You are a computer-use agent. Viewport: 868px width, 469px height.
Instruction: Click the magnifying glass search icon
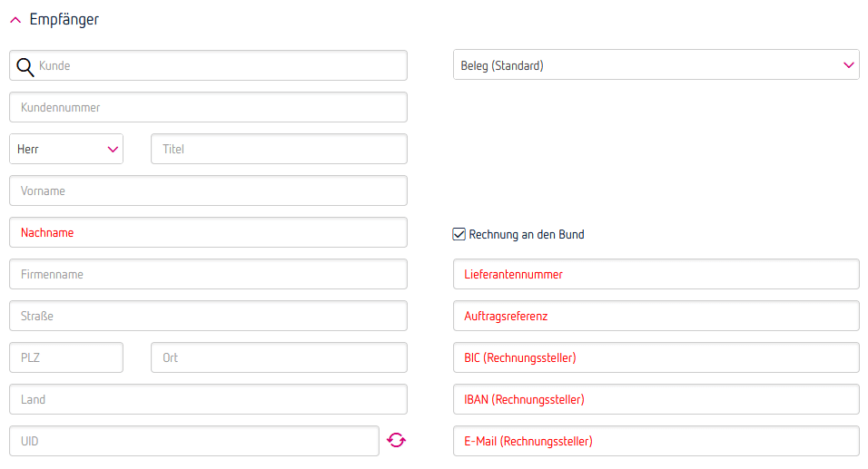tap(25, 66)
